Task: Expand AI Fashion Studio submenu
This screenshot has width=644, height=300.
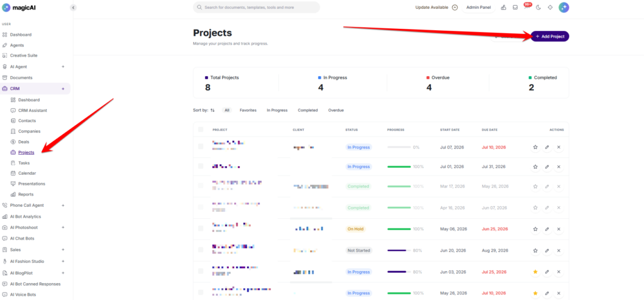Action: tap(63, 262)
